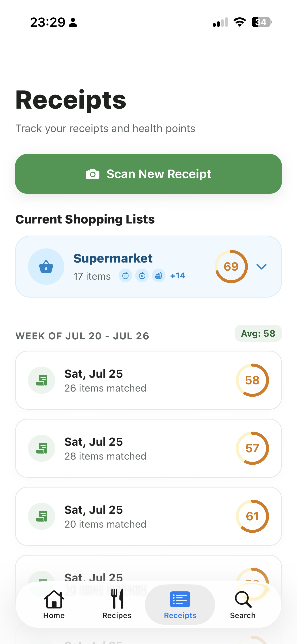This screenshot has height=644, width=297.
Task: Switch to the Recipes tab
Action: point(117,605)
